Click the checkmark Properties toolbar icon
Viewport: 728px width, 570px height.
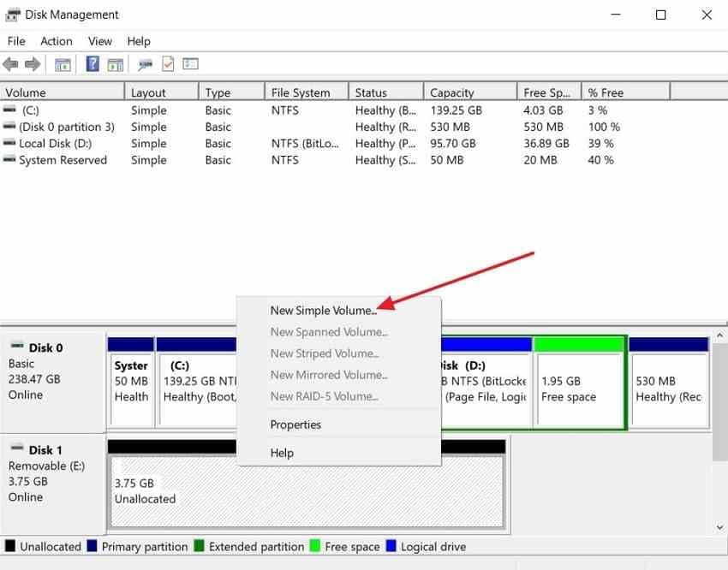pyautogui.click(x=168, y=64)
